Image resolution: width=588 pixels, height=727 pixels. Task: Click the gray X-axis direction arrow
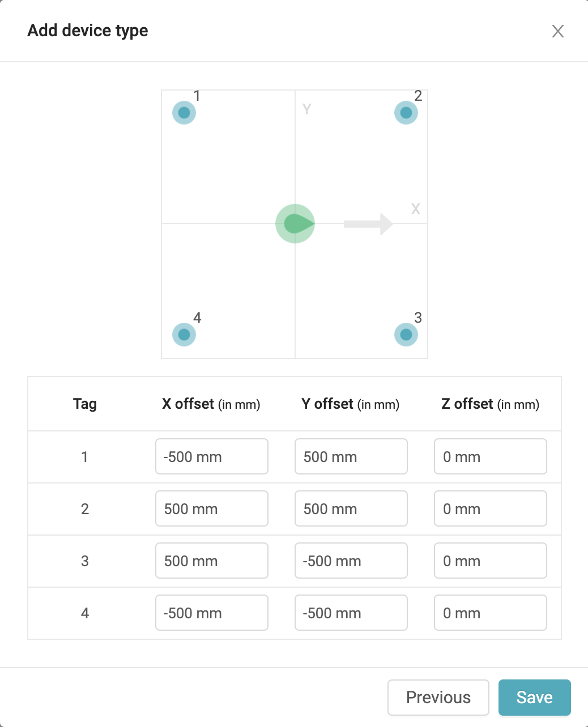pos(368,224)
